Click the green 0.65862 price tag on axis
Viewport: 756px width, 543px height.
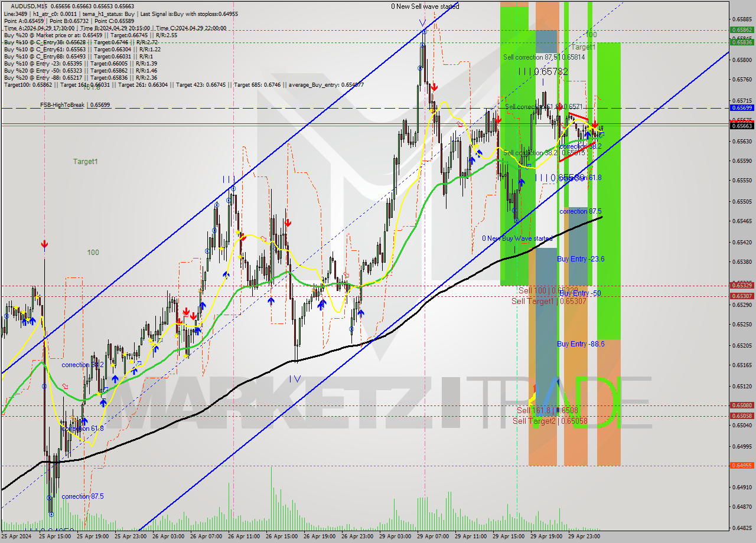click(x=742, y=30)
